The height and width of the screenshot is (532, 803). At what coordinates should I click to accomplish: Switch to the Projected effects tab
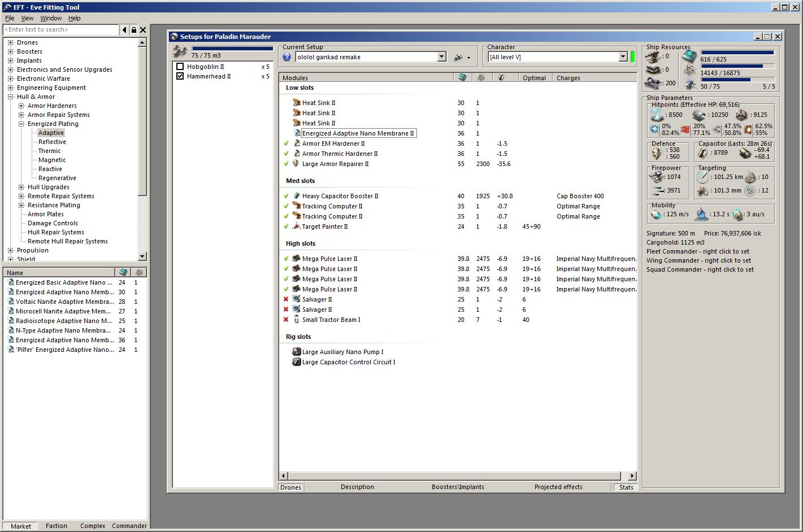pyautogui.click(x=558, y=487)
